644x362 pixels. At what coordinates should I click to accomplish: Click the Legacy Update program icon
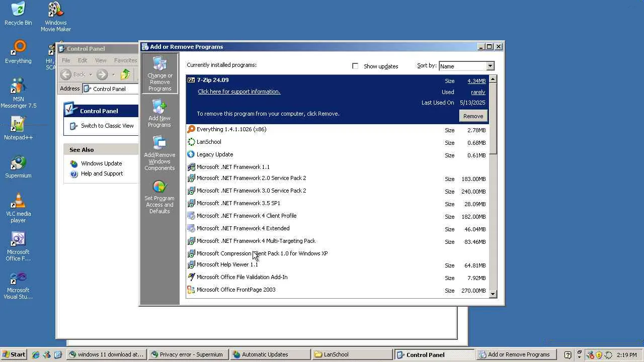191,154
